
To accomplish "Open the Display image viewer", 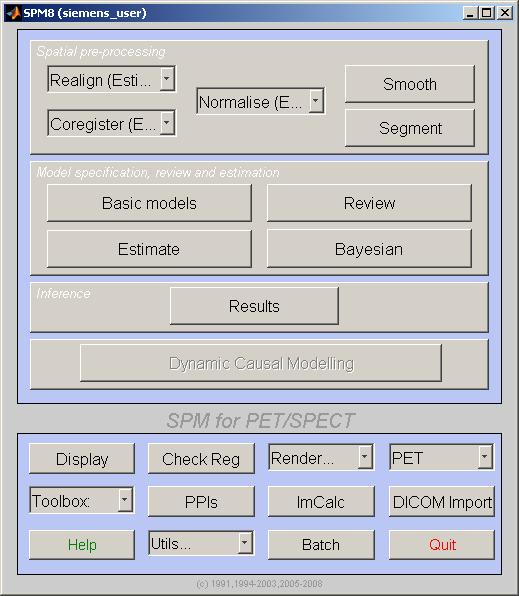I will (82, 459).
